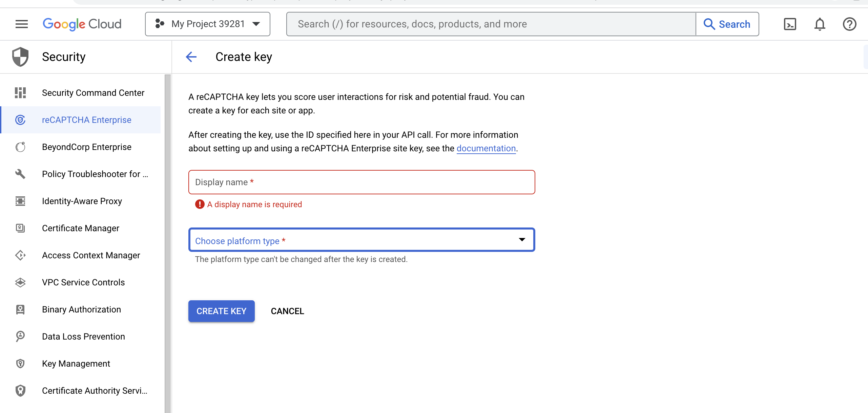
Task: Click the Google Cloud logo
Action: (82, 24)
